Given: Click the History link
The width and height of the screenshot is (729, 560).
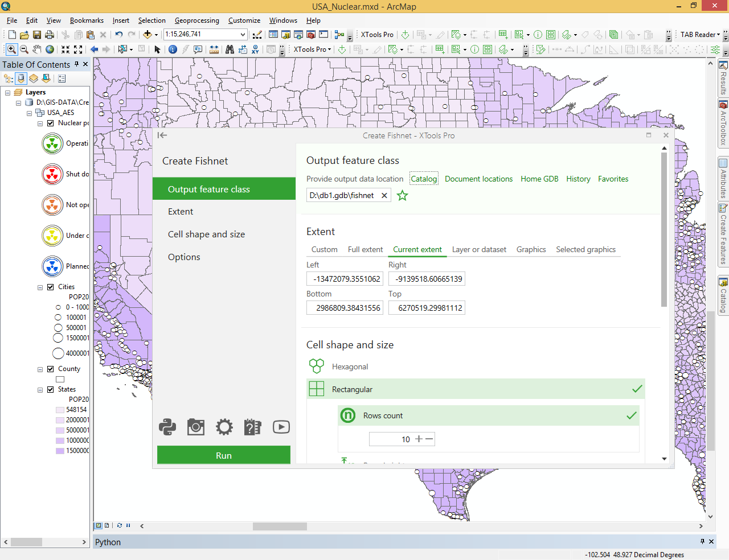Looking at the screenshot, I should (x=578, y=179).
